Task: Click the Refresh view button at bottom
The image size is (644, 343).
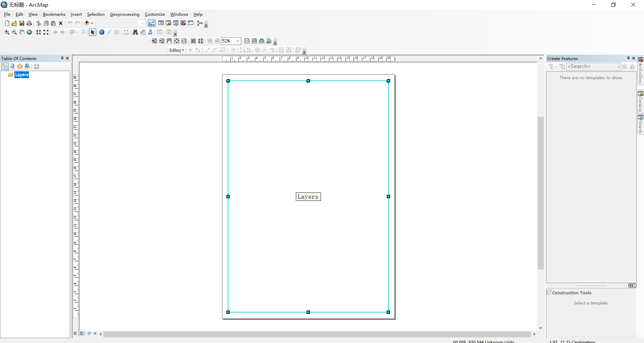Action: click(89, 333)
